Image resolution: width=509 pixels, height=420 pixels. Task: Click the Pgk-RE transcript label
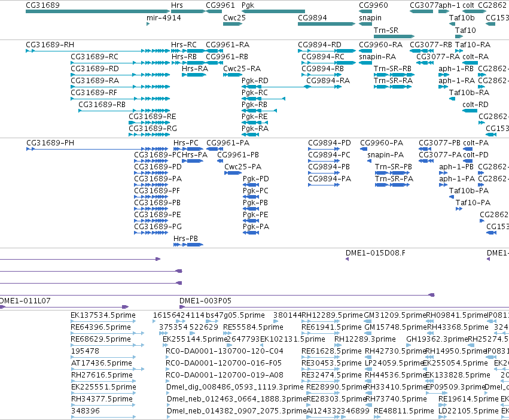(x=255, y=116)
